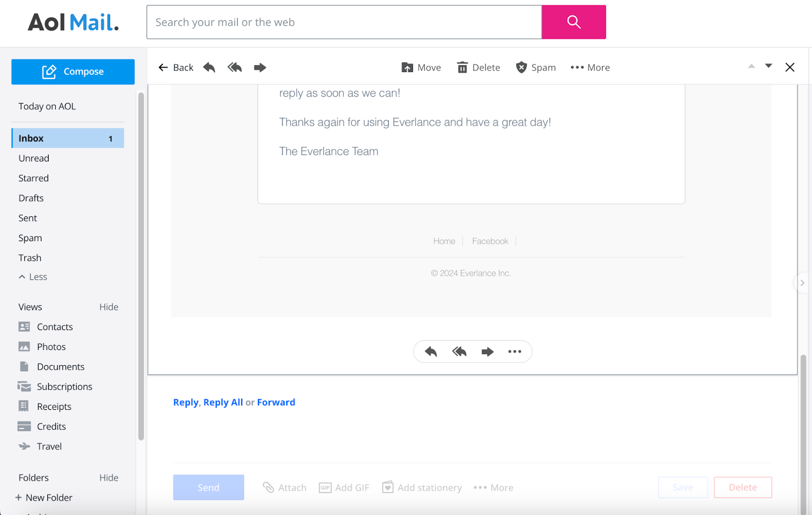Open the three-dot menu in bottom action pill
Screen dimensions: 812x515
coord(515,351)
